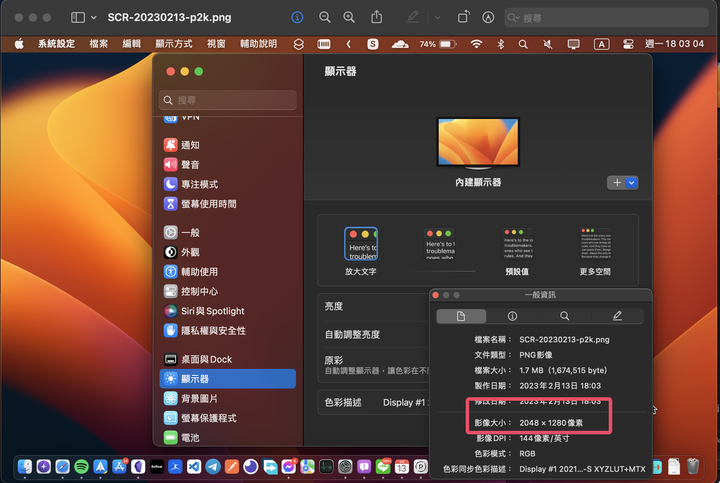Open the sidebar view options chevron
Viewport: 720px width, 483px height.
(x=94, y=18)
